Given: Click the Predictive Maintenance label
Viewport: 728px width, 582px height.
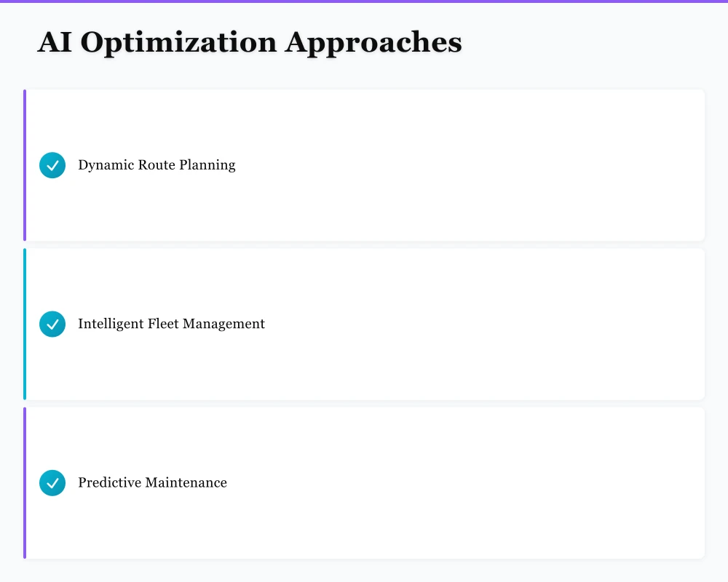Looking at the screenshot, I should [x=152, y=482].
